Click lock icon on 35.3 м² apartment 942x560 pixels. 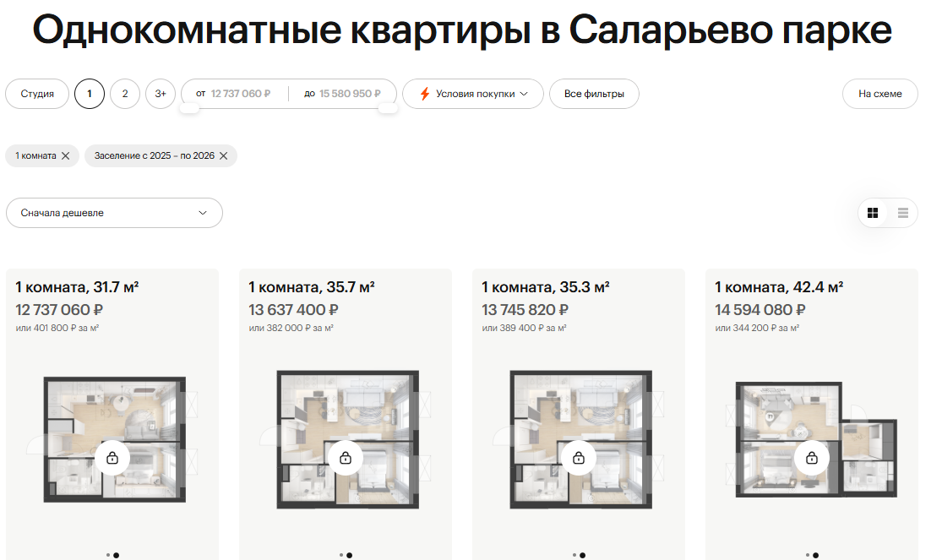coord(579,458)
